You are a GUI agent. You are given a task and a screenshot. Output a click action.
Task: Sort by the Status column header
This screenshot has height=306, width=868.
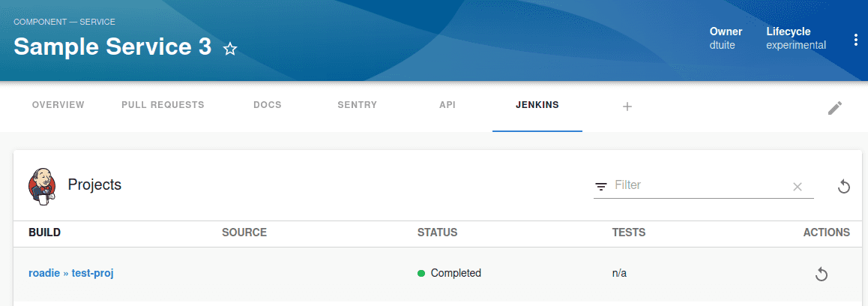[437, 232]
